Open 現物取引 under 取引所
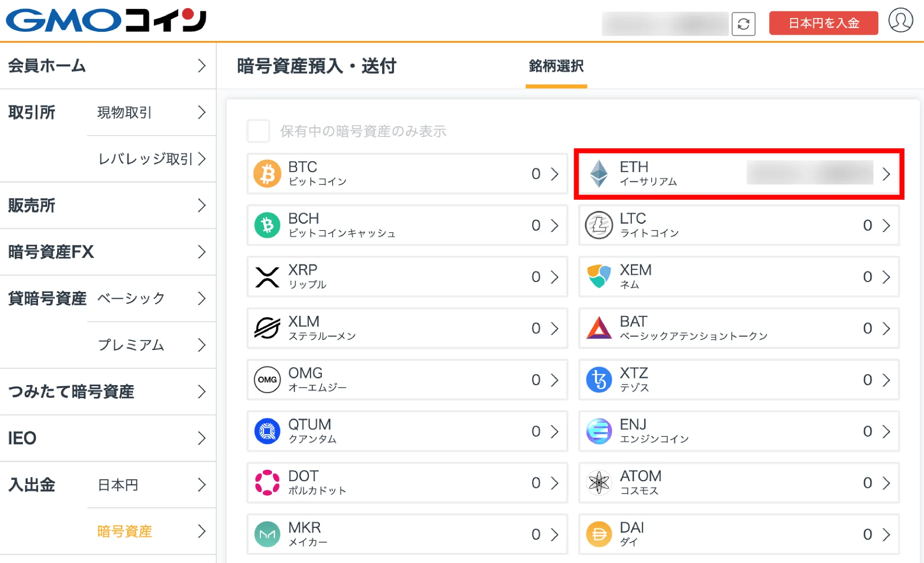Screen dimensions: 924x563 pyautogui.click(x=152, y=112)
